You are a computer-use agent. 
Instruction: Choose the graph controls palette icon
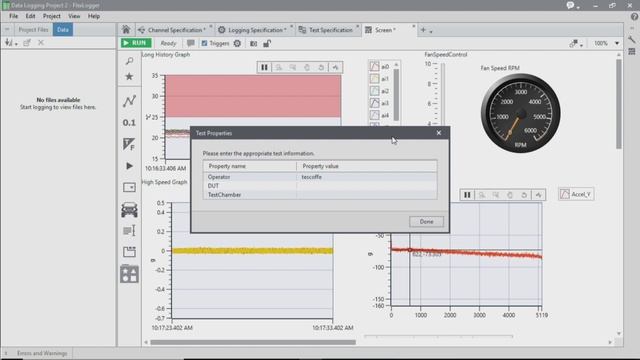(129, 101)
